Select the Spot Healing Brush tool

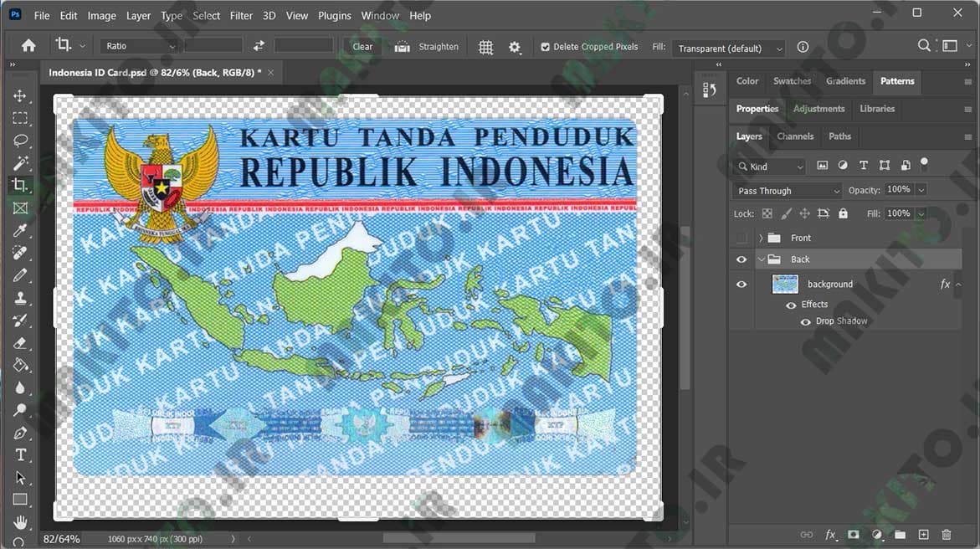(x=20, y=254)
